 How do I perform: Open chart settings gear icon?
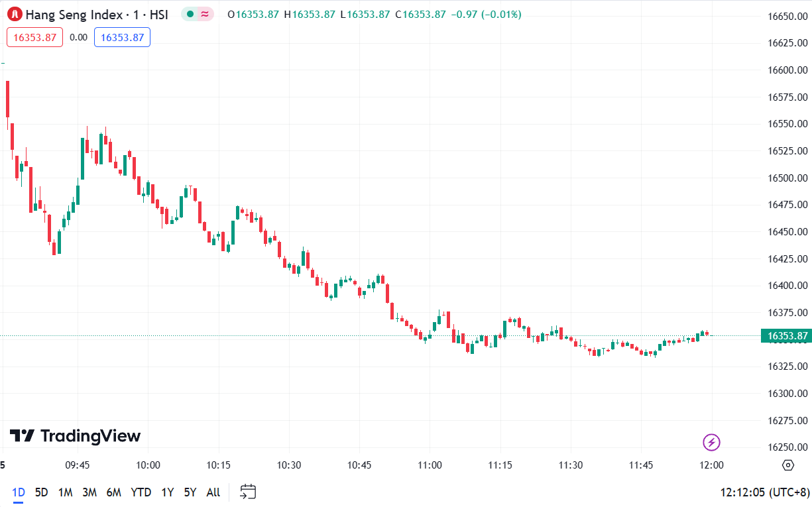[x=787, y=465]
